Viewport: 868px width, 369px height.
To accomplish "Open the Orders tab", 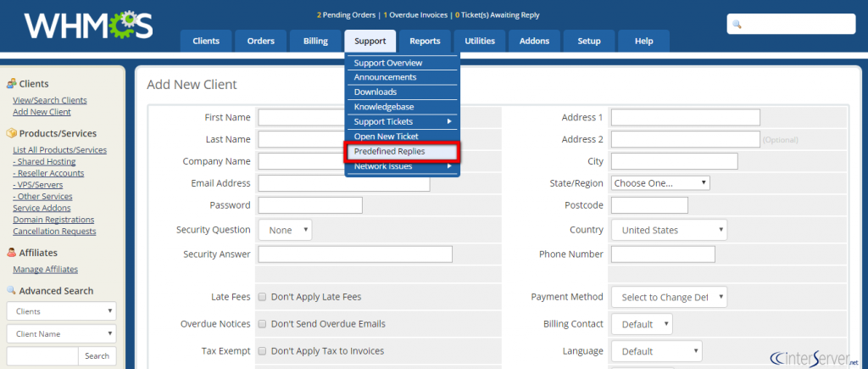I will [261, 41].
